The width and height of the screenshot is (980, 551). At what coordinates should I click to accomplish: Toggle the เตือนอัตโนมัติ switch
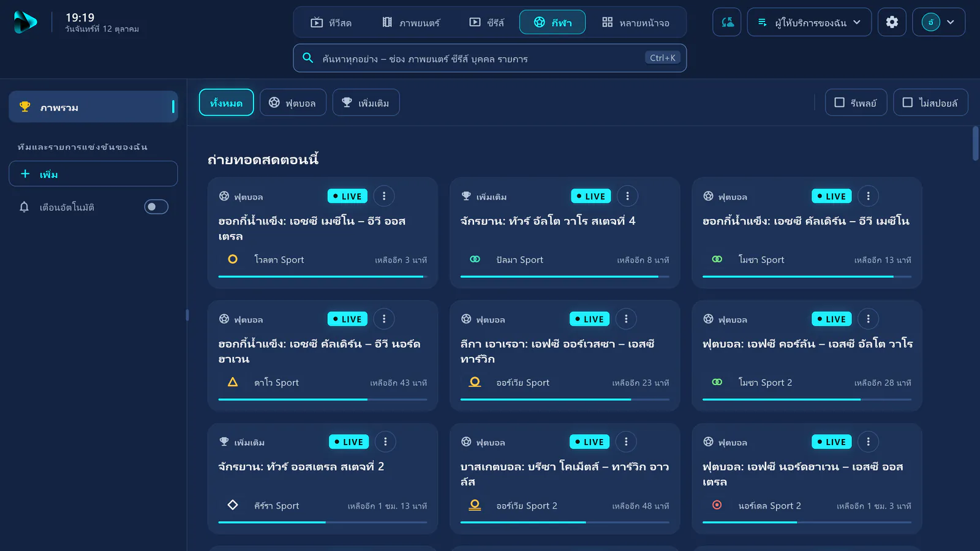156,207
